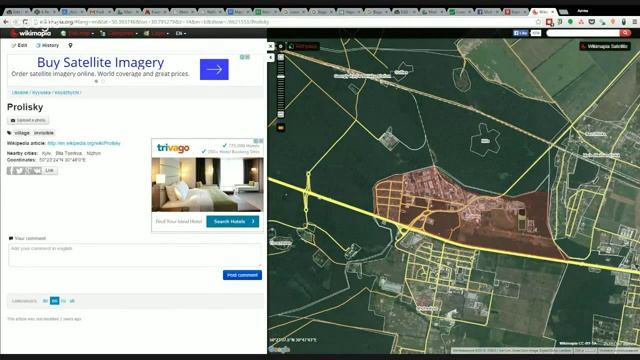
Task: Click the Edit button for Prolisky
Action: 19,45
